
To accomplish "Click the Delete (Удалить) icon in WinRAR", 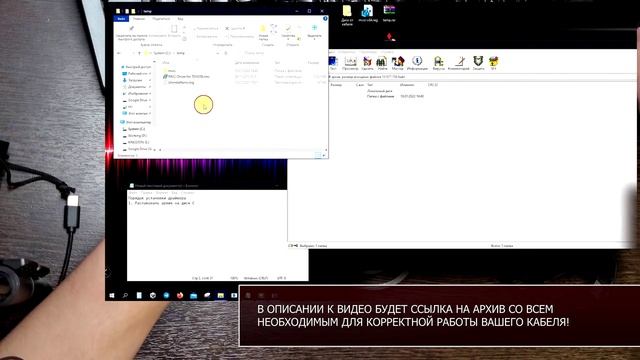I will [x=367, y=63].
